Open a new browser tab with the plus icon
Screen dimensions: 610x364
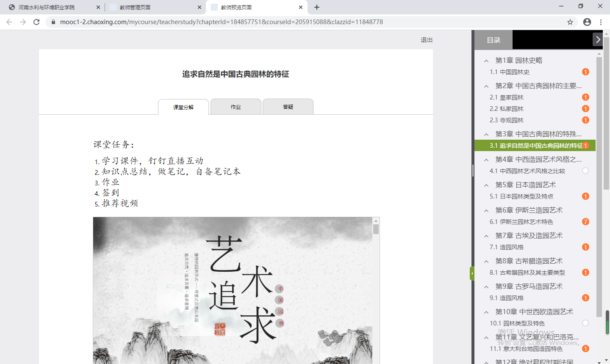[x=317, y=7]
